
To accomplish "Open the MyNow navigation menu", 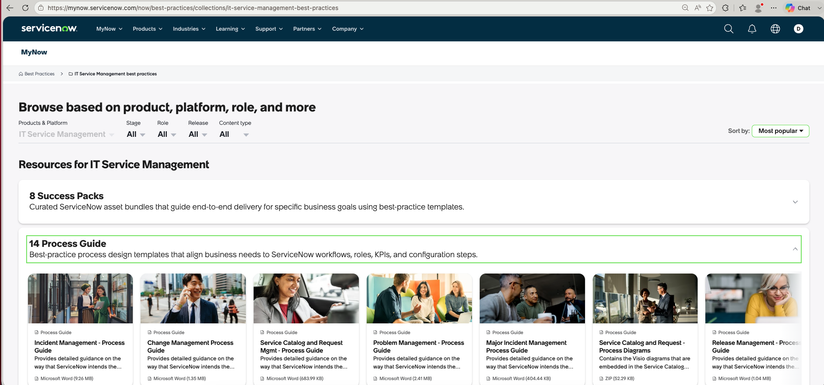I will point(109,29).
